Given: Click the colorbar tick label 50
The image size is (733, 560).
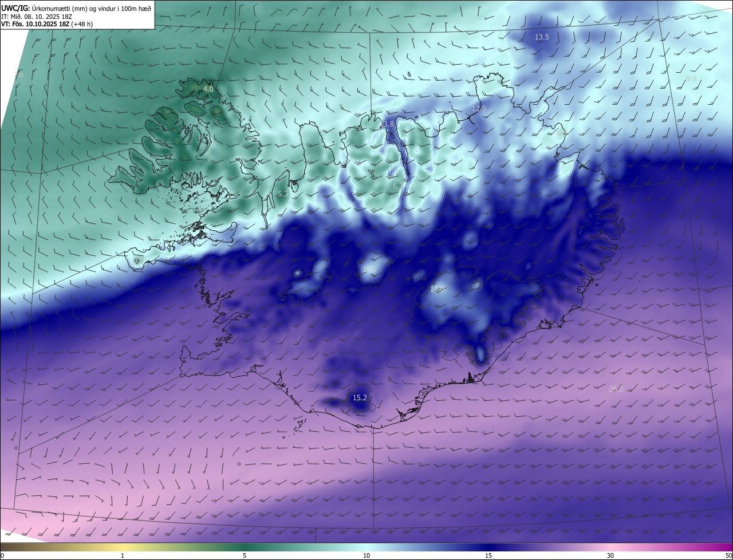Looking at the screenshot, I should 728,555.
